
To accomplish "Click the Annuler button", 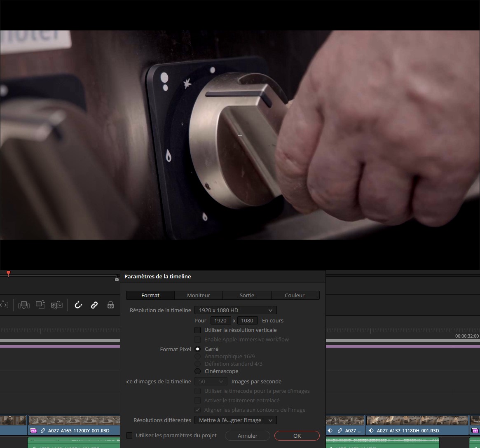I will coord(248,436).
